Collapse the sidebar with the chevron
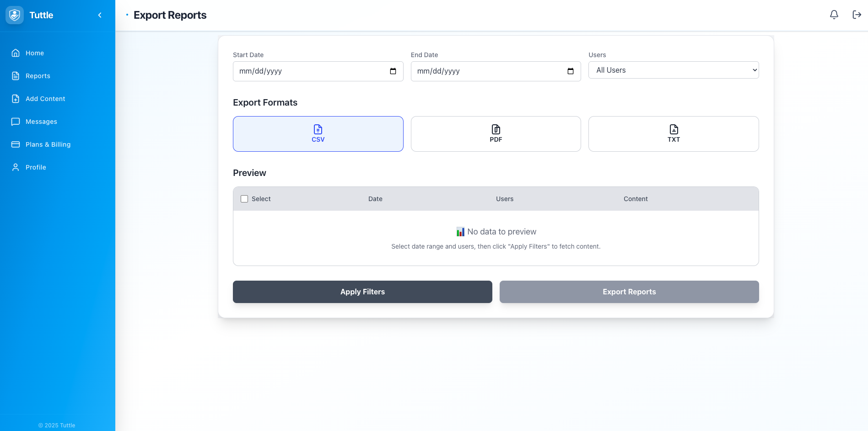This screenshot has width=868, height=431. tap(100, 15)
